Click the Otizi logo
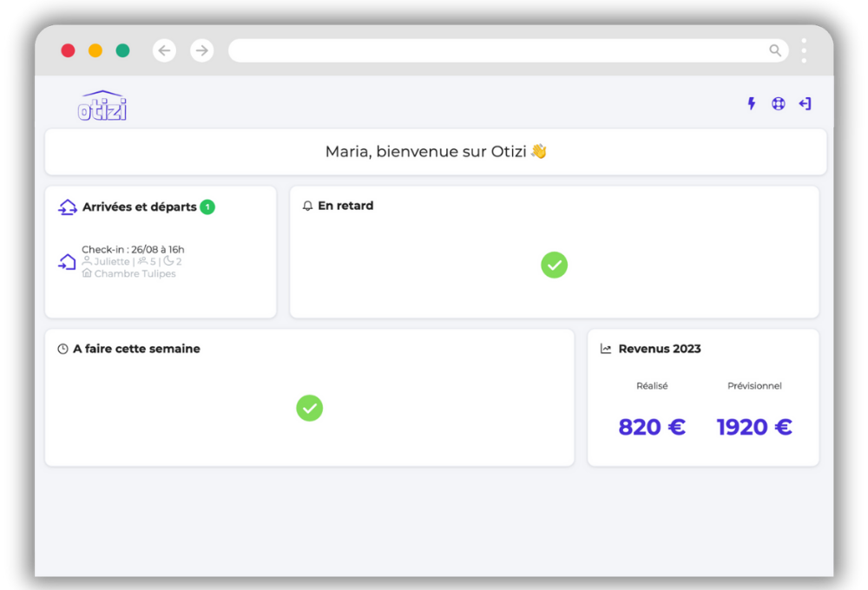This screenshot has height=590, width=868. 102,106
